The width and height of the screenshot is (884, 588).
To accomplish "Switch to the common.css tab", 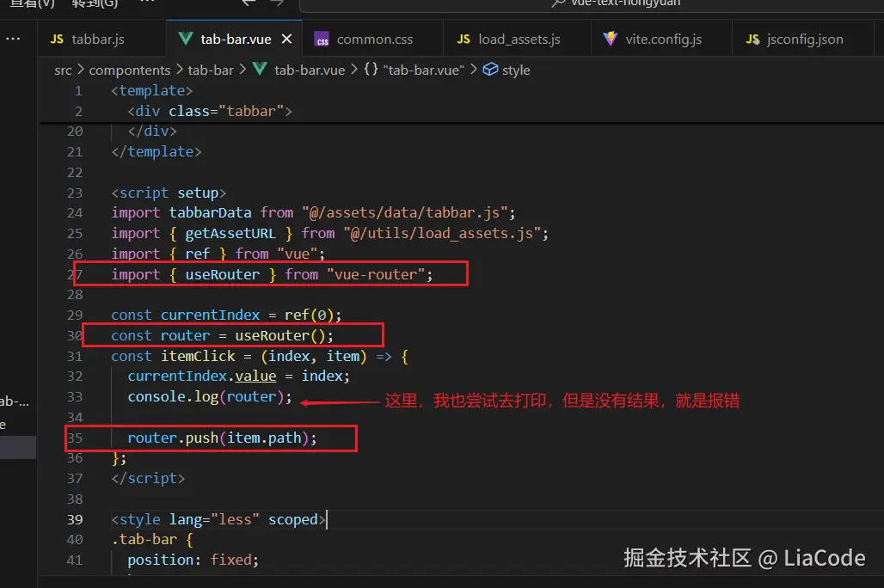I will coord(372,39).
